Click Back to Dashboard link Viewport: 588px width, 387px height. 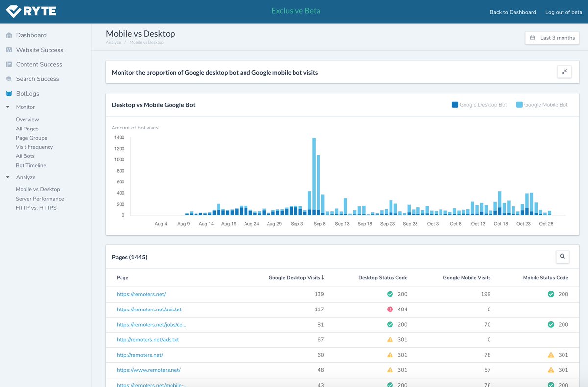513,12
